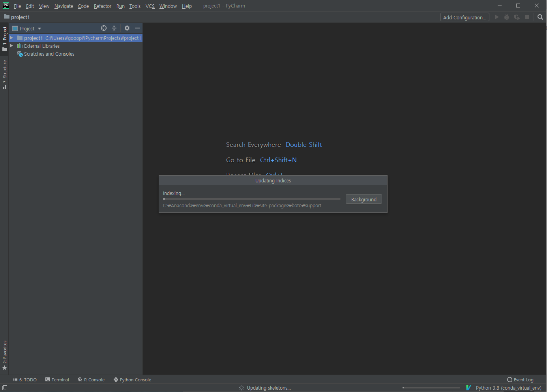547x392 pixels.
Task: Open the 1: Project side tool tab
Action: [x=5, y=39]
